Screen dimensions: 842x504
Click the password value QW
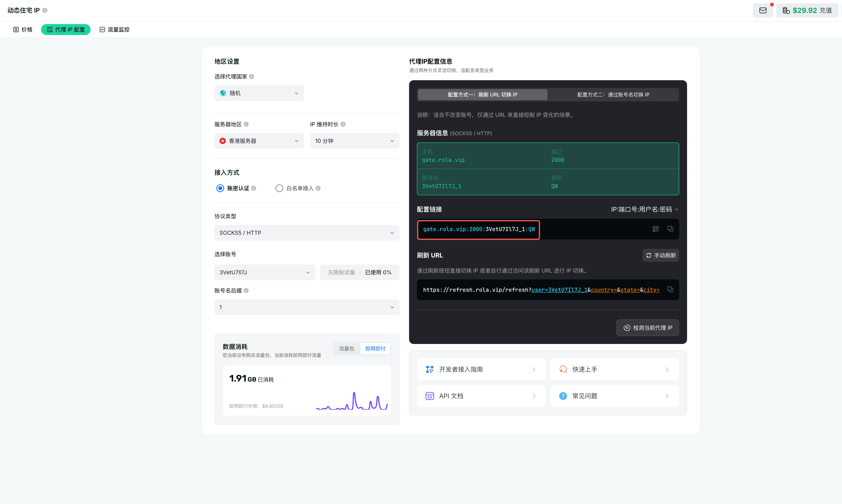point(554,186)
